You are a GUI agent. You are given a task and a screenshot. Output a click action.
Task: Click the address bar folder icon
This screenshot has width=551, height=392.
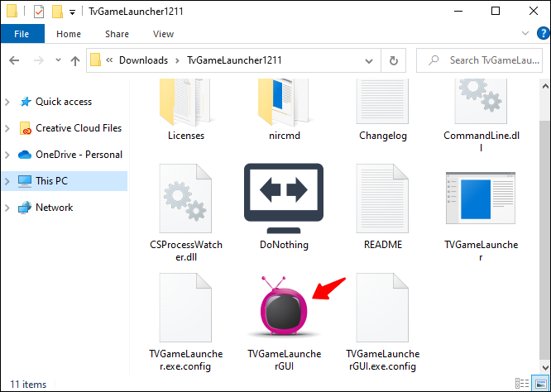(x=96, y=60)
